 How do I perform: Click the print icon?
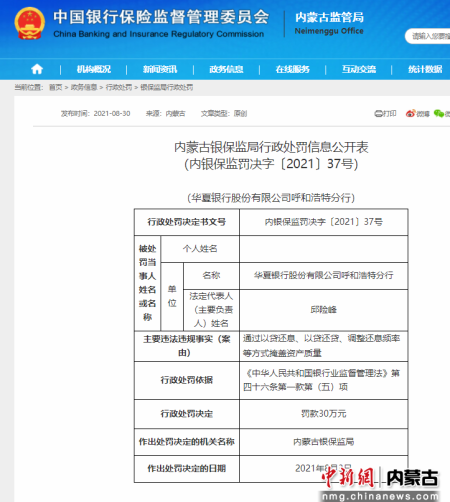[x=378, y=114]
